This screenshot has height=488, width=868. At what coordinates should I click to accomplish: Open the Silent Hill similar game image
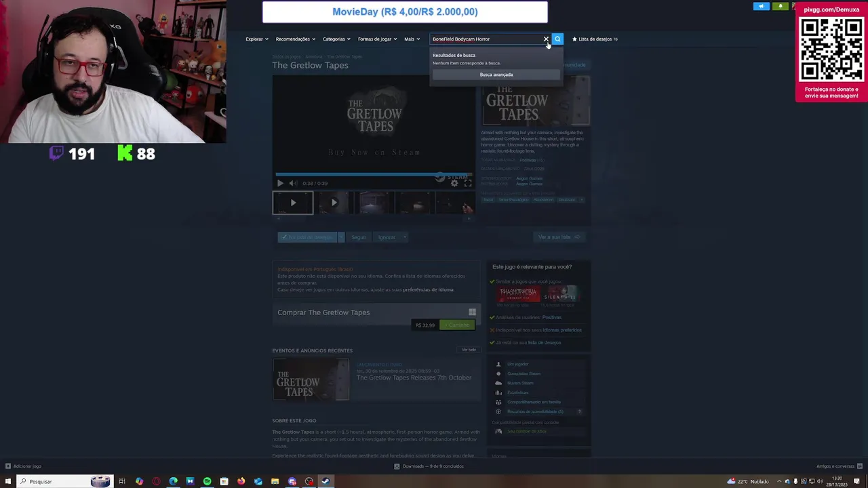click(561, 294)
